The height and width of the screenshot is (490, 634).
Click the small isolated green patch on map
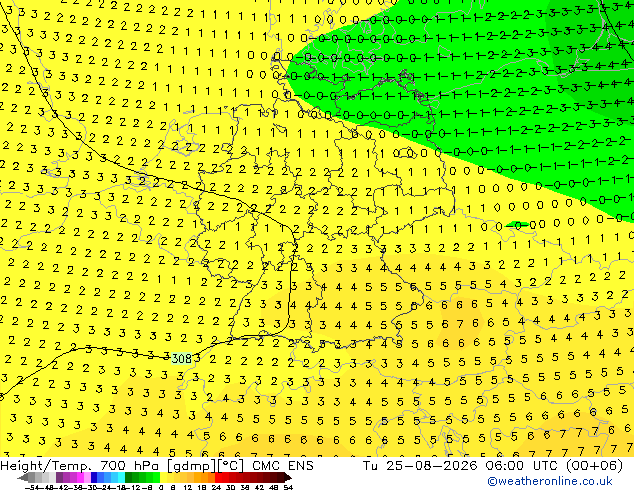pyautogui.click(x=518, y=224)
